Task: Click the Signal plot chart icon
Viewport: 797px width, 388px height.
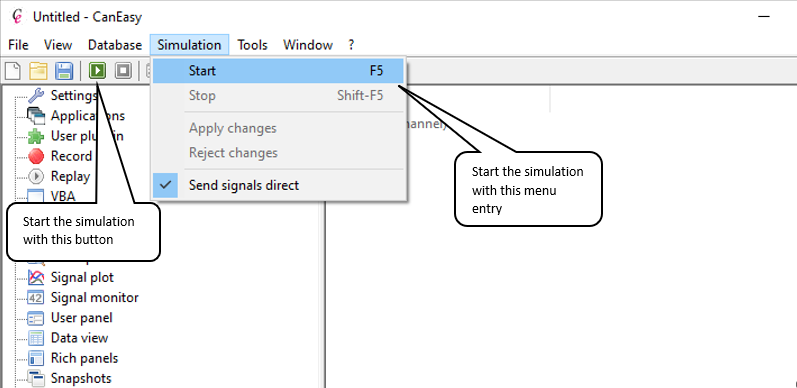Action: click(x=36, y=278)
